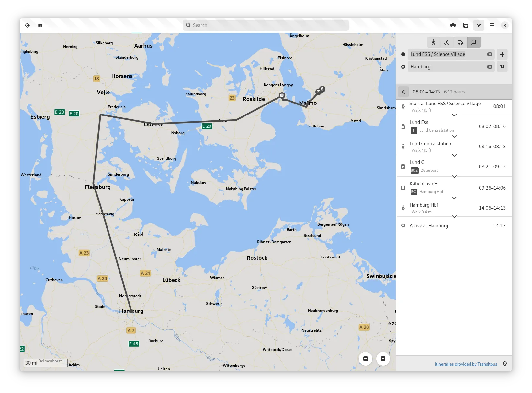Viewport: 532px width, 393px height.
Task: Expand the Start at Lund ESS walk leg
Action: click(x=454, y=115)
